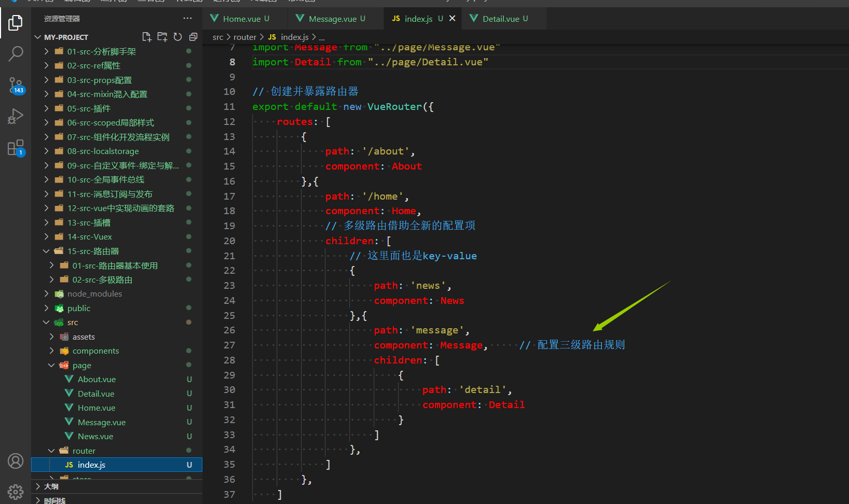Screen dimensions: 849x504
Task: Collapse the src folder
Action: (x=46, y=322)
